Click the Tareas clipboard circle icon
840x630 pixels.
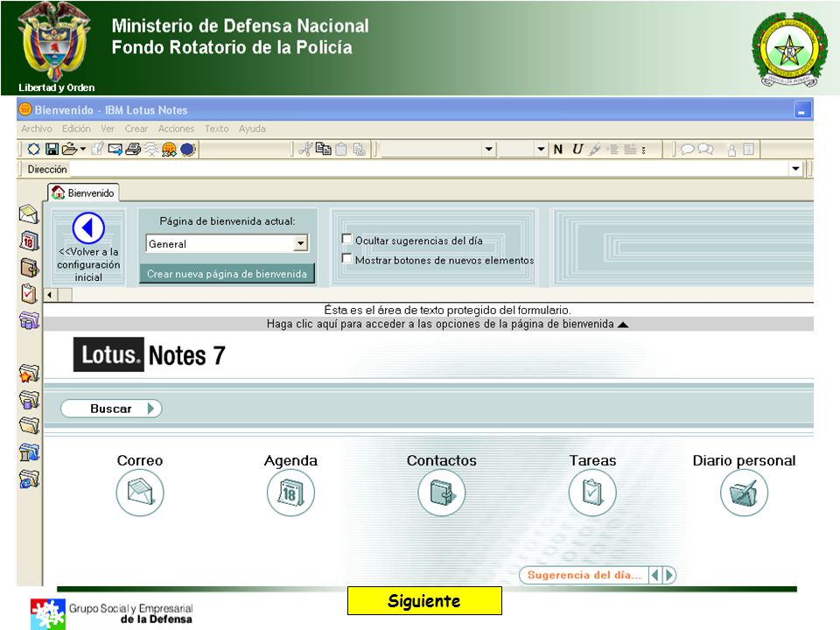(x=592, y=493)
